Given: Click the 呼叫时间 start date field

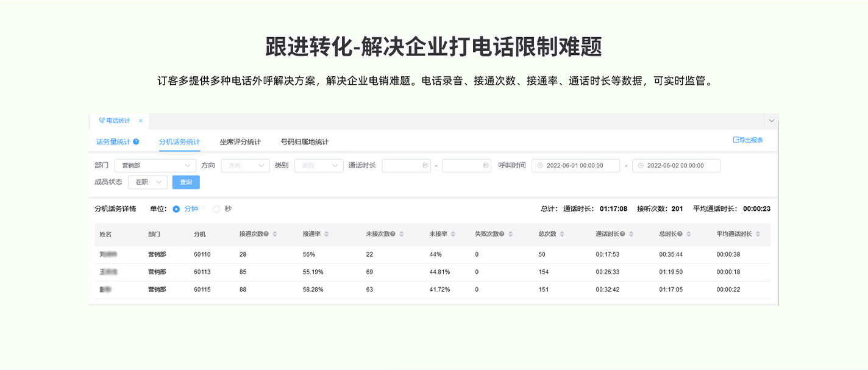Looking at the screenshot, I should [575, 166].
